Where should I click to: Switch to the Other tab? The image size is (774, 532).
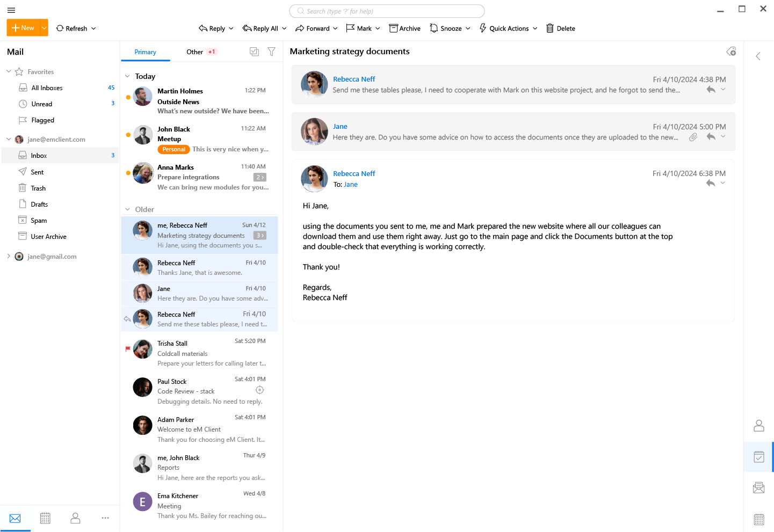point(194,52)
